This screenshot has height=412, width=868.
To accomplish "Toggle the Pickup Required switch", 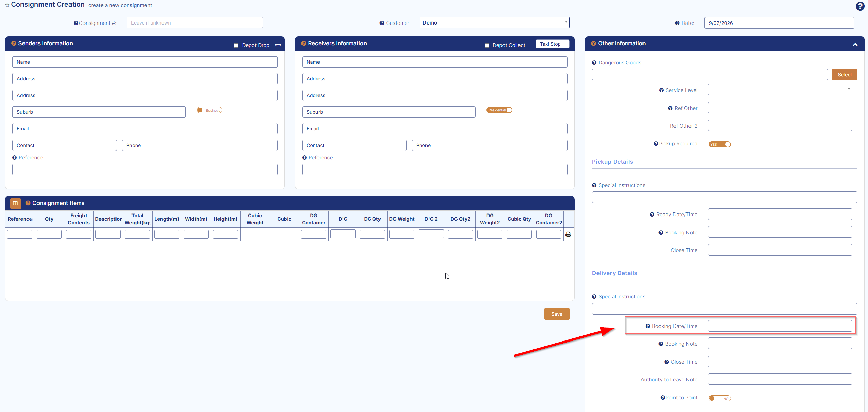I will (719, 144).
